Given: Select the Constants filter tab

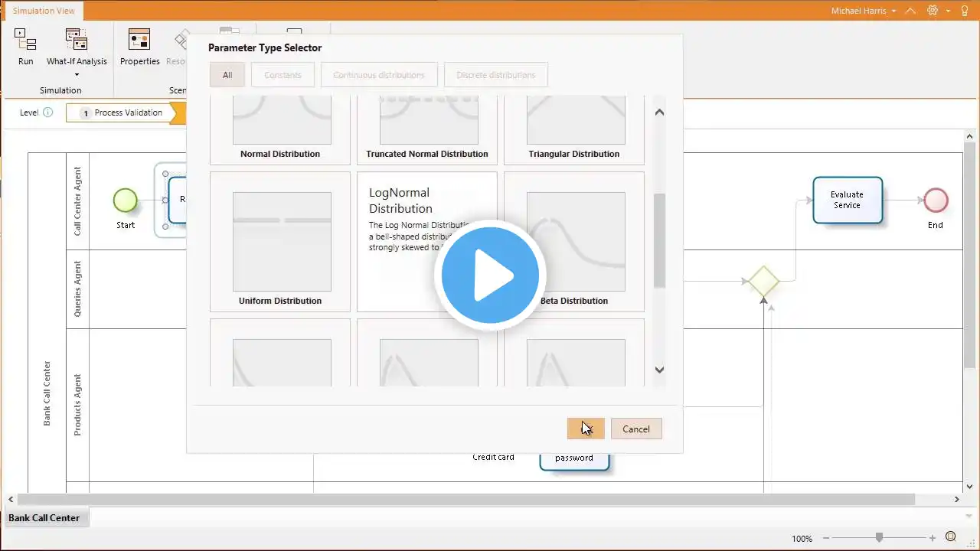Looking at the screenshot, I should point(283,75).
